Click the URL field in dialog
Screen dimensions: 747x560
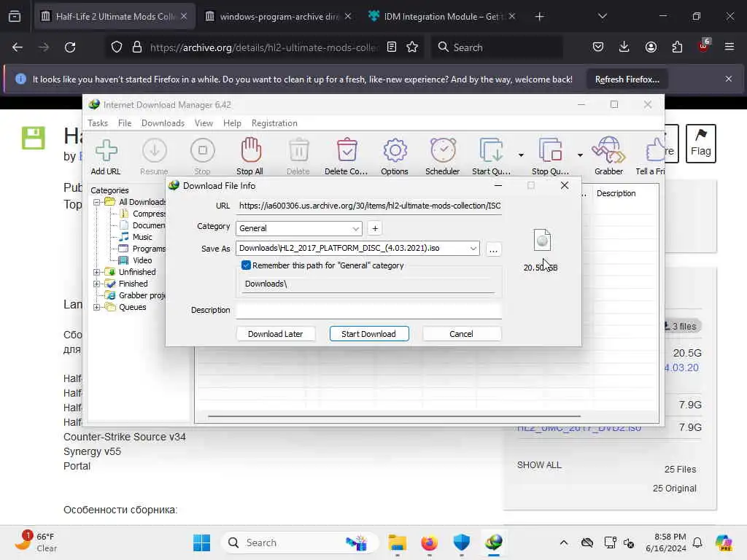click(x=368, y=206)
